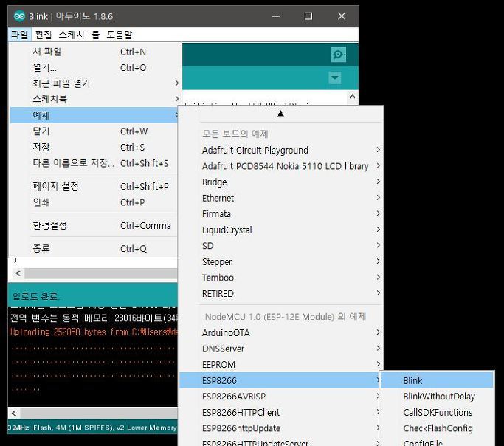Select 종료 to quit
Viewport: 504px width, 446px height.
(x=94, y=248)
